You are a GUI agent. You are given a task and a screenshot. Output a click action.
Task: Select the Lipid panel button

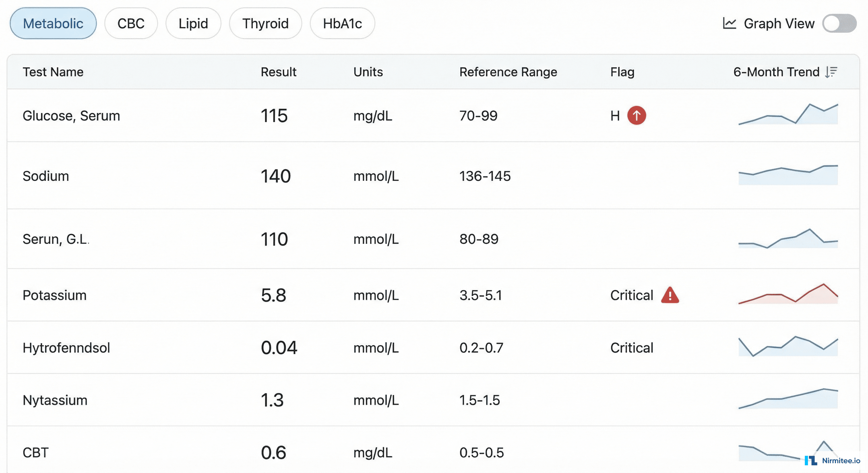(x=193, y=23)
